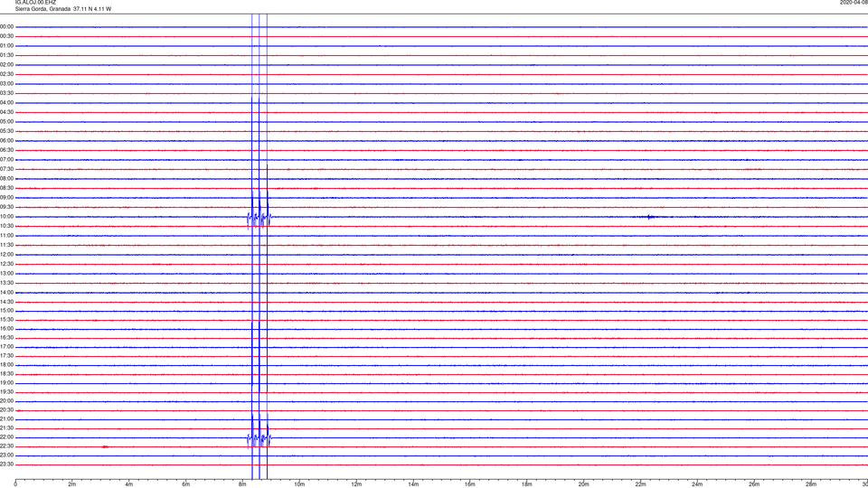
Task: Click the 16m tick label on time axis
Action: [x=470, y=484]
